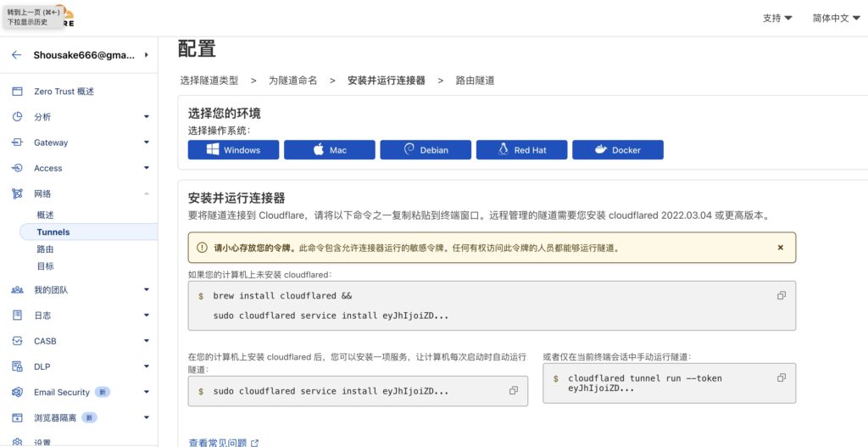
Task: Click the 安装并运行连接器 section heading
Action: click(236, 198)
